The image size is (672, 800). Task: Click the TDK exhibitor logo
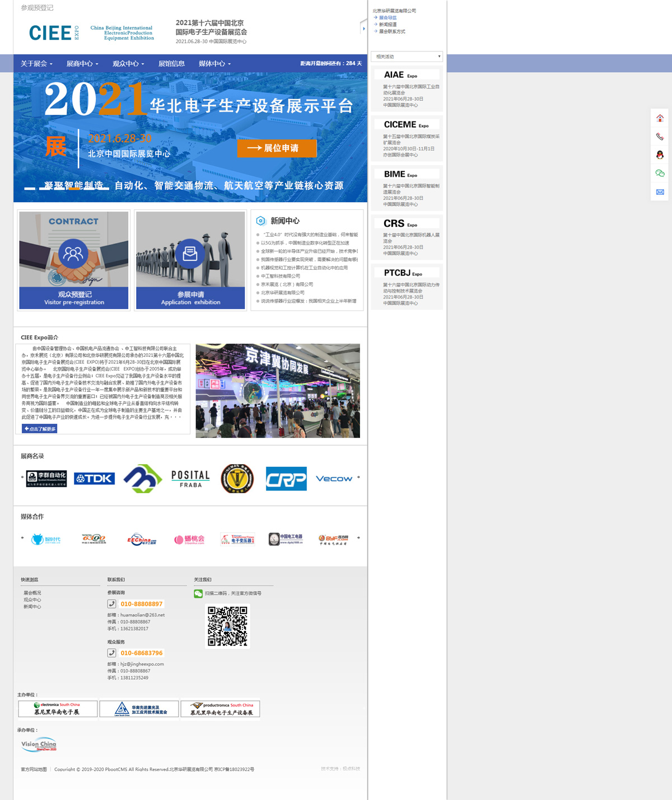coord(95,479)
